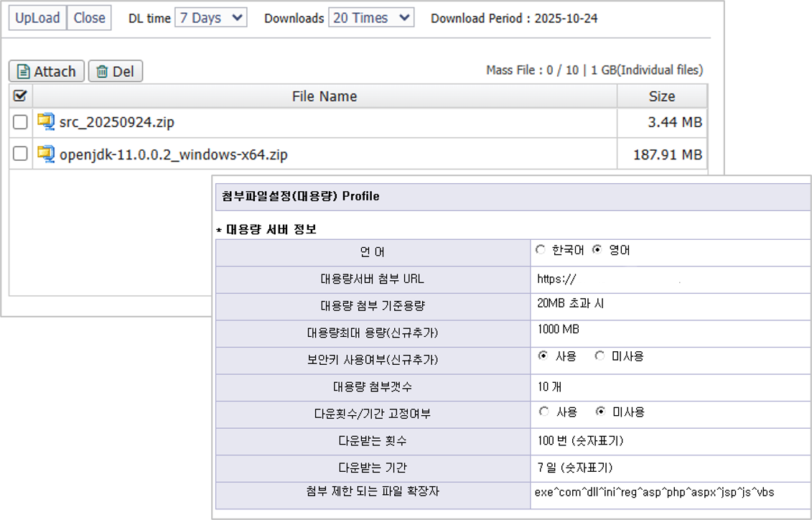The height and width of the screenshot is (520, 812).
Task: Check the box for openjdk-11.0.0.2_windows-x64.zip
Action: pyautogui.click(x=20, y=154)
